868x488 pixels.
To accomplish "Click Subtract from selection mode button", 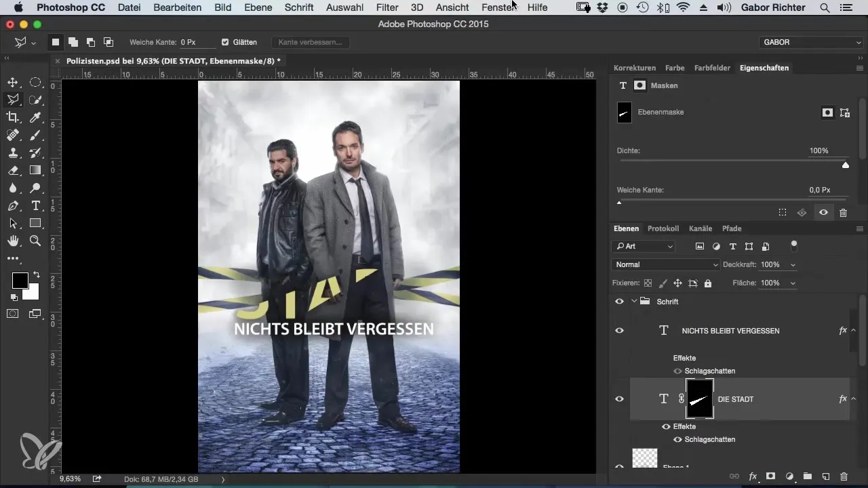I will 90,42.
